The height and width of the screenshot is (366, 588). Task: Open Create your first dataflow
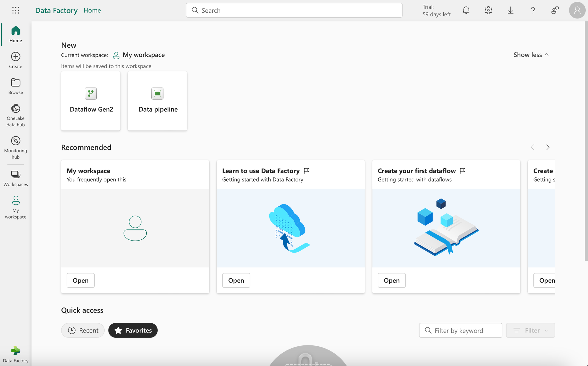pyautogui.click(x=391, y=280)
